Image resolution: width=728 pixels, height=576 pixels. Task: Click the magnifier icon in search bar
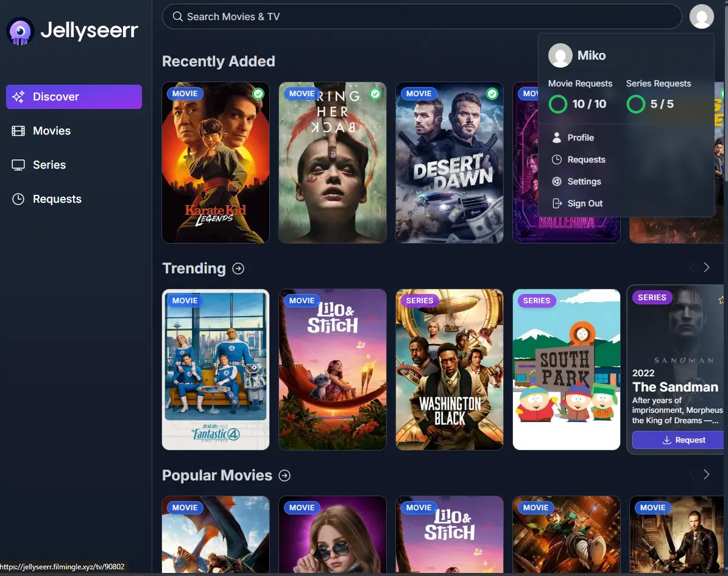(x=177, y=16)
